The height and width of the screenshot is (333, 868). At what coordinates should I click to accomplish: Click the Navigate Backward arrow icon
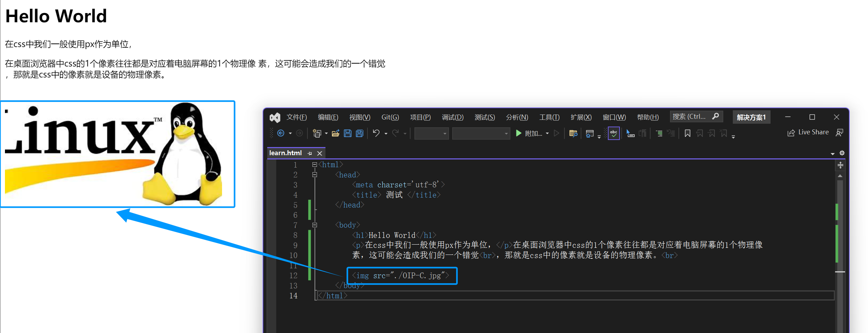[x=281, y=133]
